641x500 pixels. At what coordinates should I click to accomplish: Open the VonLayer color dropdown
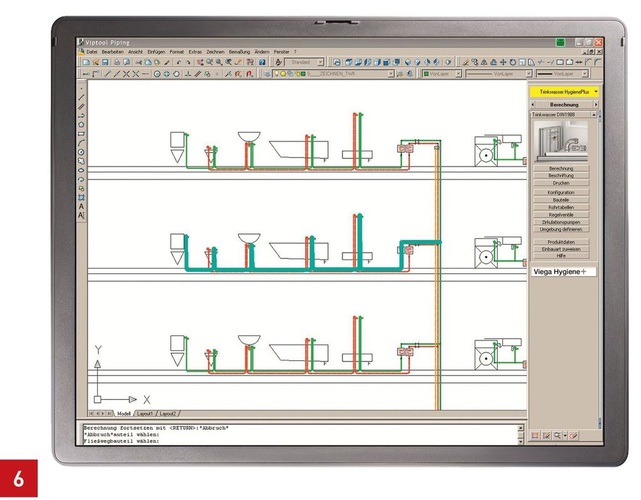[x=440, y=74]
